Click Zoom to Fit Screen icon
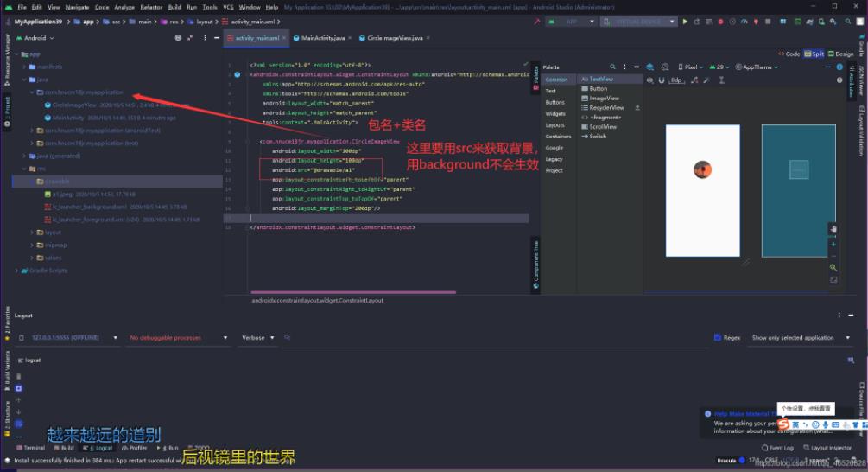This screenshot has height=472, width=868. point(833,280)
